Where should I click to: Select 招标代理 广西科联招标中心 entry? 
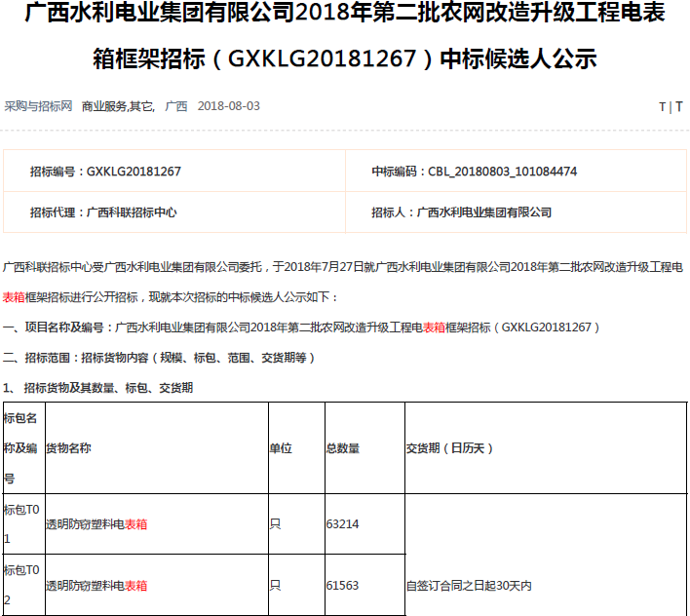click(103, 212)
